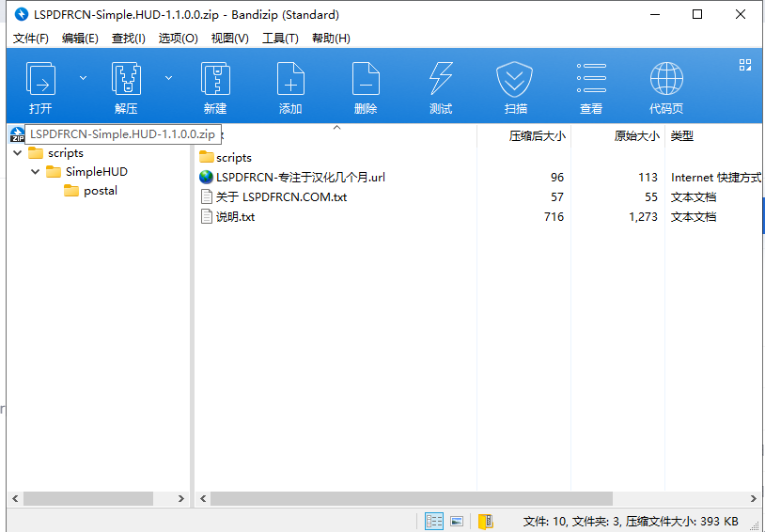
Task: Click right arrow of tree pane scrollbar
Action: click(181, 498)
